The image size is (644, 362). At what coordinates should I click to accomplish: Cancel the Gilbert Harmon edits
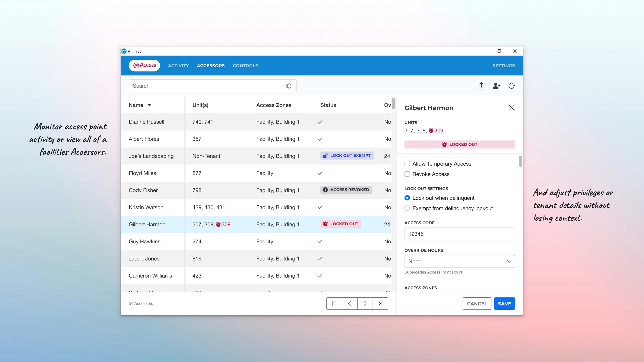tap(477, 303)
